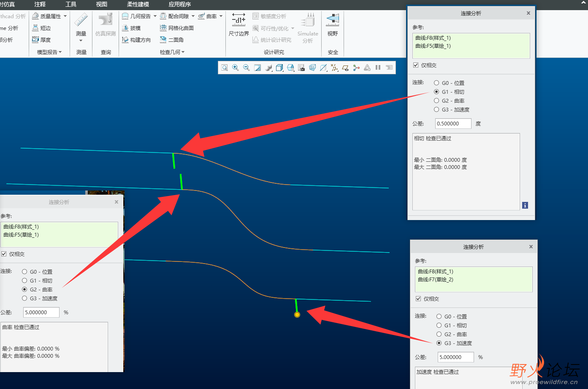This screenshot has height=389, width=588.
Task: Click the Mass Properties icon
Action: 35,16
